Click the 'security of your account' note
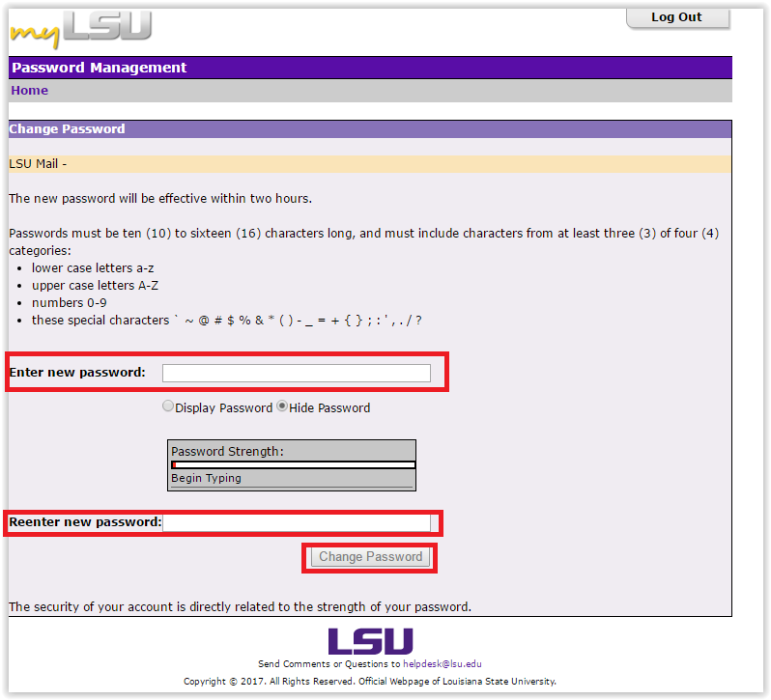The width and height of the screenshot is (771, 700). point(240,607)
